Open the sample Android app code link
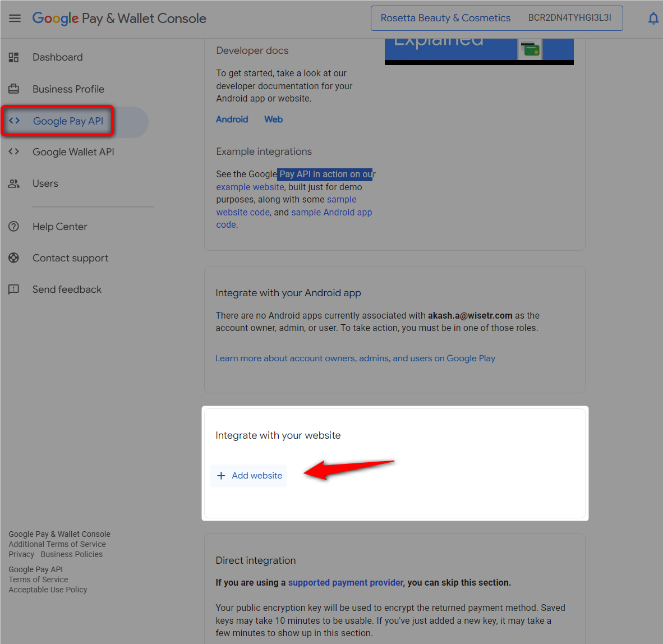 pos(331,212)
